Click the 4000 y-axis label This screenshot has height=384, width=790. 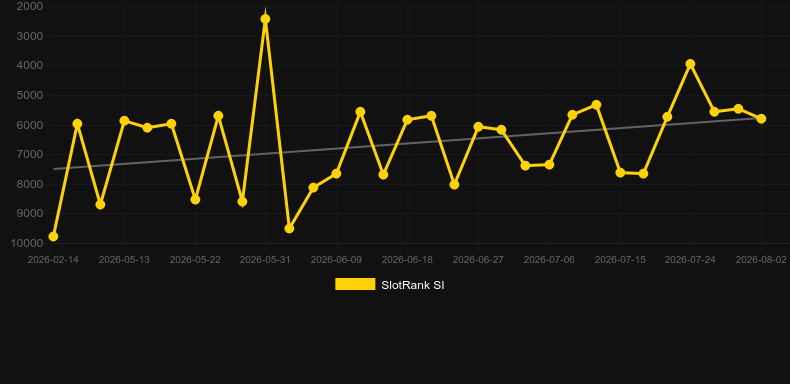point(30,66)
